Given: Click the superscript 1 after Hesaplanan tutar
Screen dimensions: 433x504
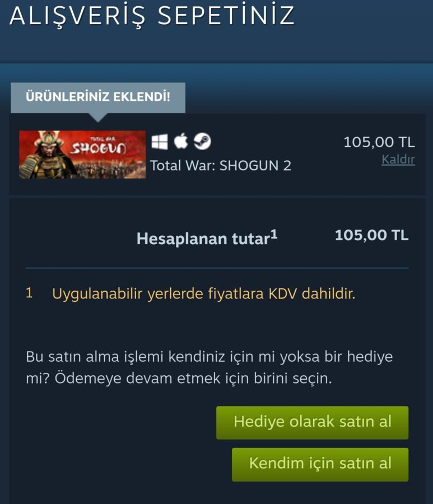Looking at the screenshot, I should [x=273, y=234].
